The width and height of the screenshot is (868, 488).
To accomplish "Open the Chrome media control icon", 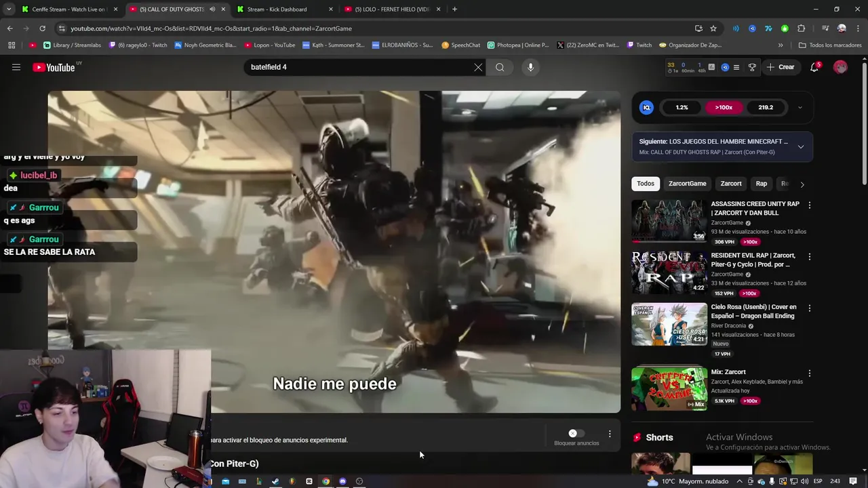I will coord(825,28).
